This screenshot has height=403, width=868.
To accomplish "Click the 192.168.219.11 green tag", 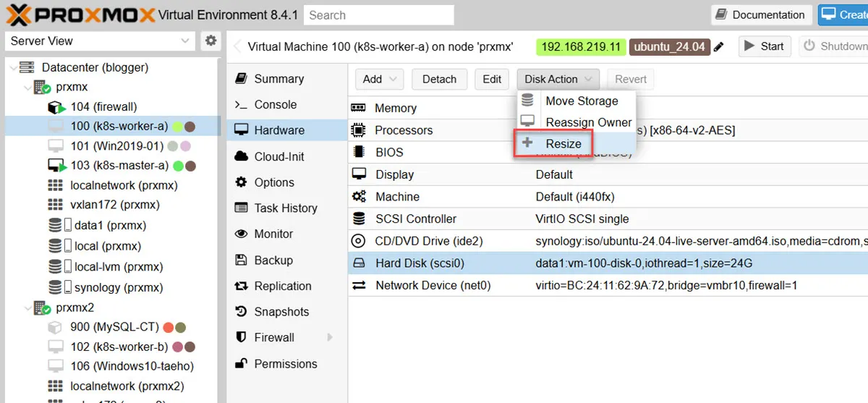I will click(x=582, y=47).
